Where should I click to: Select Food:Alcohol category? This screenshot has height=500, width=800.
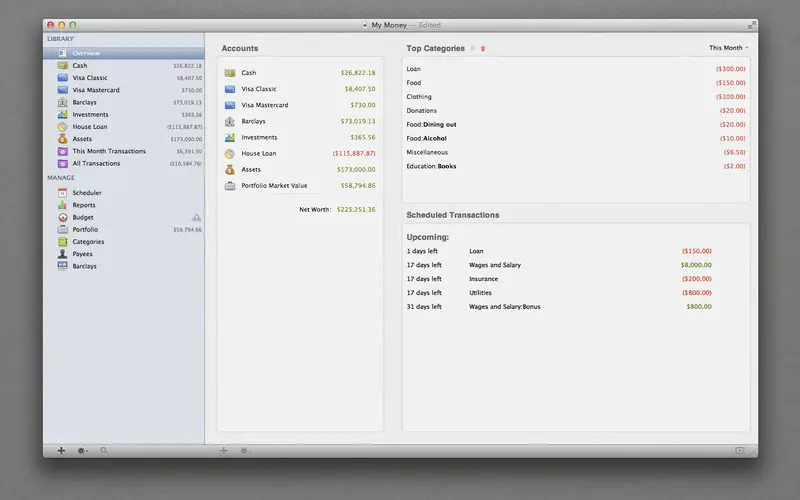tap(576, 138)
